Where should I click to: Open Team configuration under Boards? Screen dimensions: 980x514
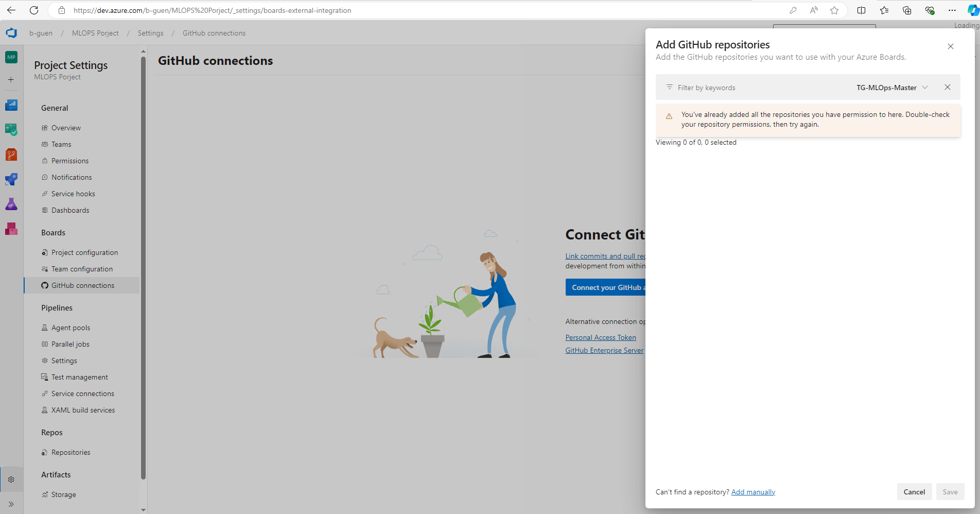(x=81, y=269)
